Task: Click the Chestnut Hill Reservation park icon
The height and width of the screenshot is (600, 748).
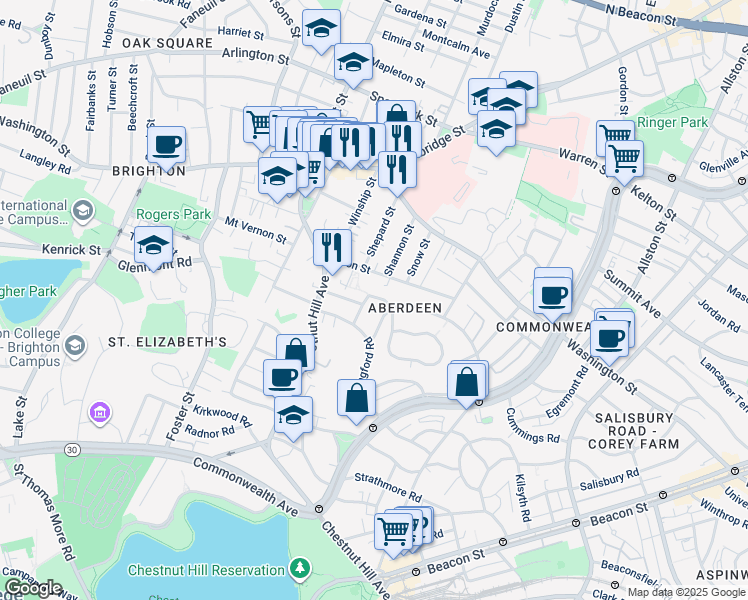Action: click(299, 569)
